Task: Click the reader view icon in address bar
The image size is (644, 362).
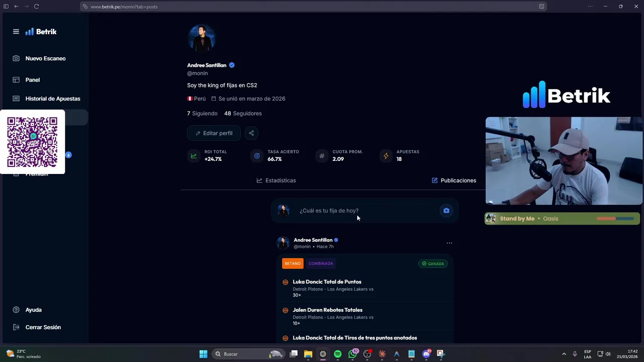Action: point(541,7)
